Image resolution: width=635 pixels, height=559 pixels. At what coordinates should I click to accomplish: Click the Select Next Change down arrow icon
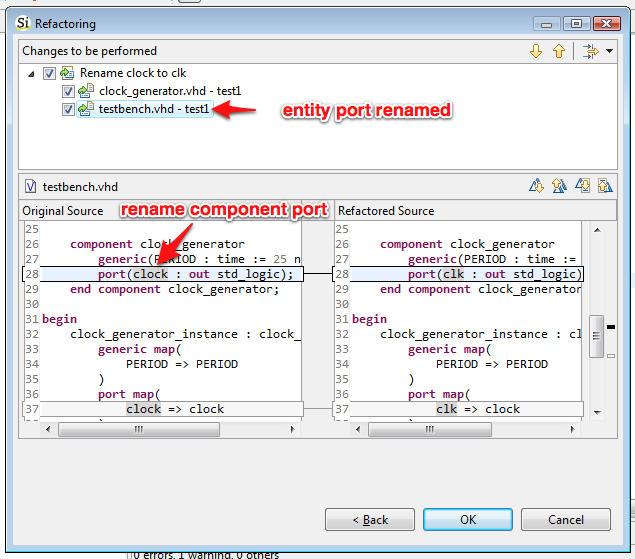pos(536,51)
